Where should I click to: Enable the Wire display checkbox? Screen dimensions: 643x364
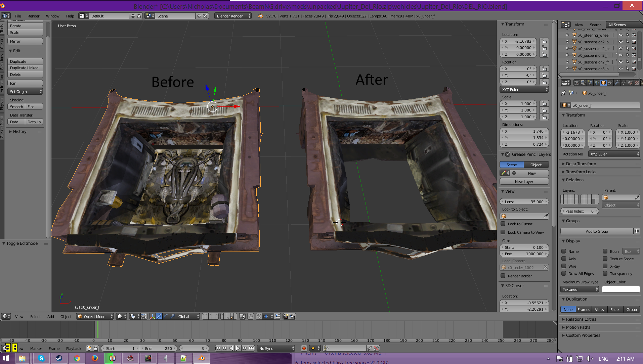(564, 266)
